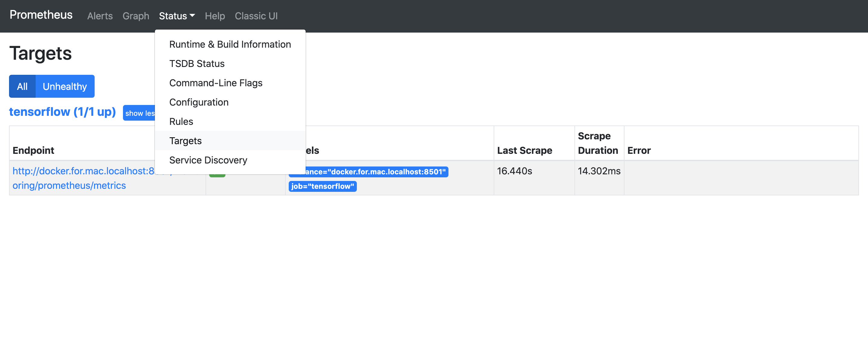
Task: Select Runtime & Build Information
Action: (230, 44)
